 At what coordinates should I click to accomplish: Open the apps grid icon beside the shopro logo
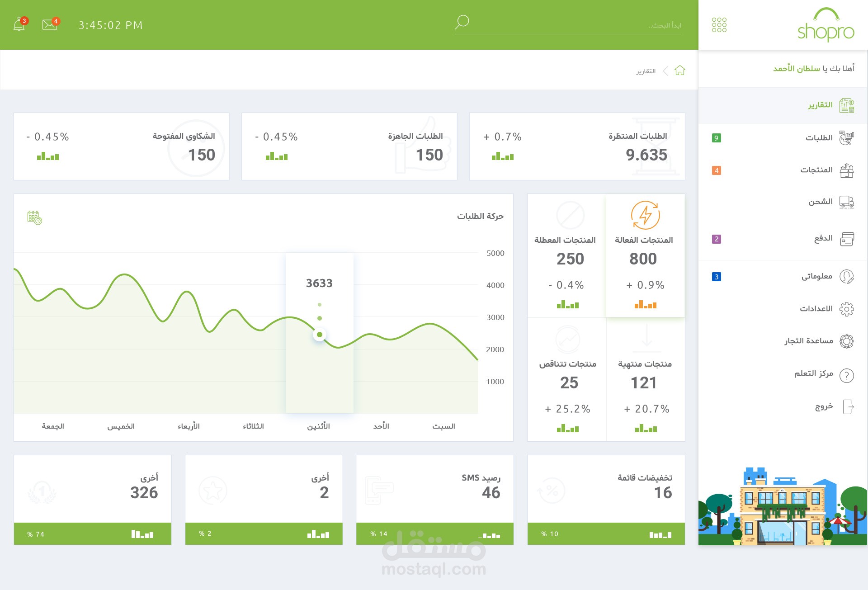point(719,25)
